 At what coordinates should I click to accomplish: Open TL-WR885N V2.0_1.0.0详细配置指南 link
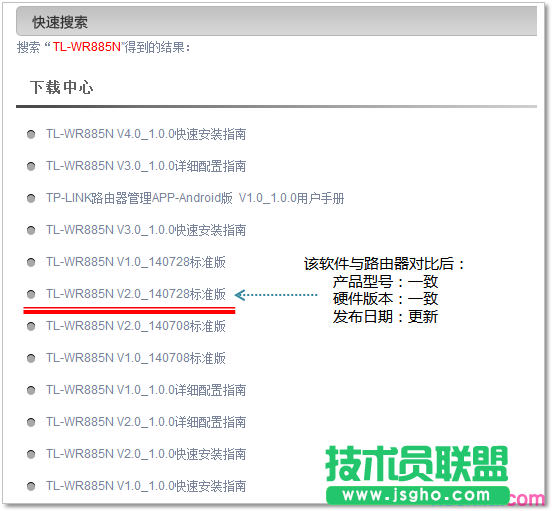coord(146,422)
